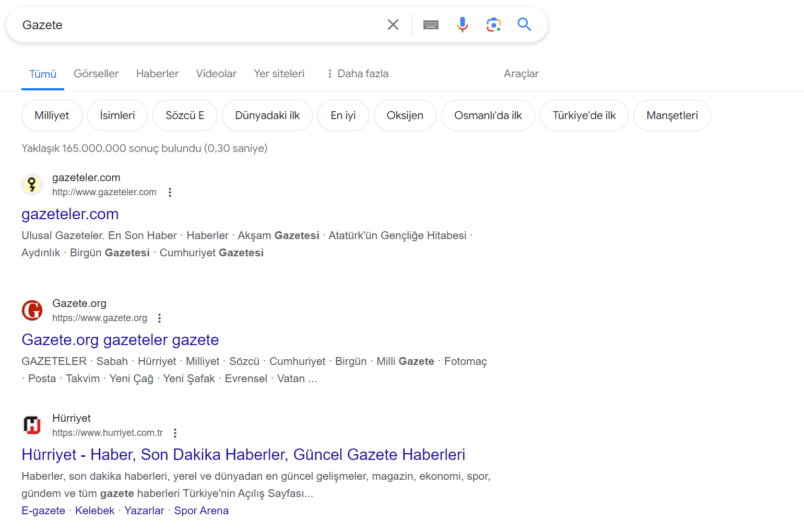Image resolution: width=804 pixels, height=532 pixels.
Task: Start voice search with the microphone icon
Action: pos(462,25)
